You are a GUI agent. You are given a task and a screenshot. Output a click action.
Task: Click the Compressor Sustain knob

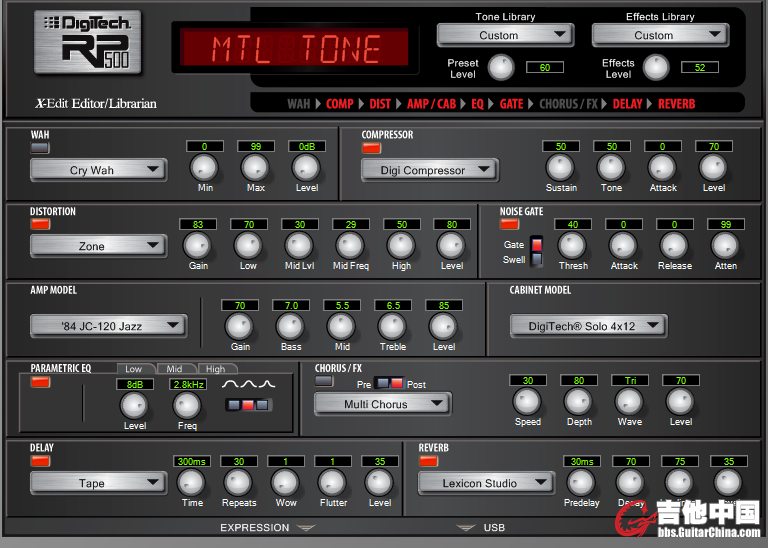[561, 167]
